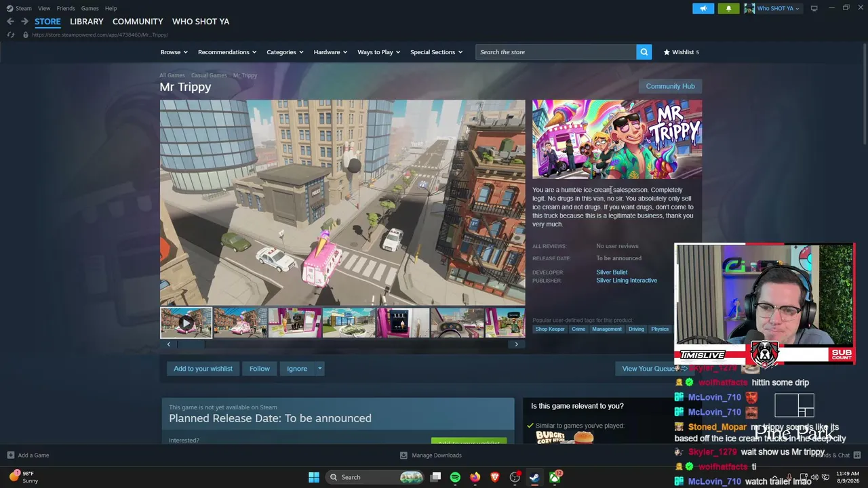The height and width of the screenshot is (488, 868).
Task: Open the green notifications bell
Action: click(x=729, y=8)
